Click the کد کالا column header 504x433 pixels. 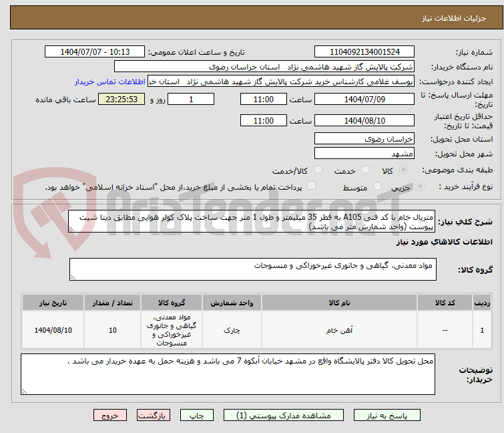pos(445,303)
